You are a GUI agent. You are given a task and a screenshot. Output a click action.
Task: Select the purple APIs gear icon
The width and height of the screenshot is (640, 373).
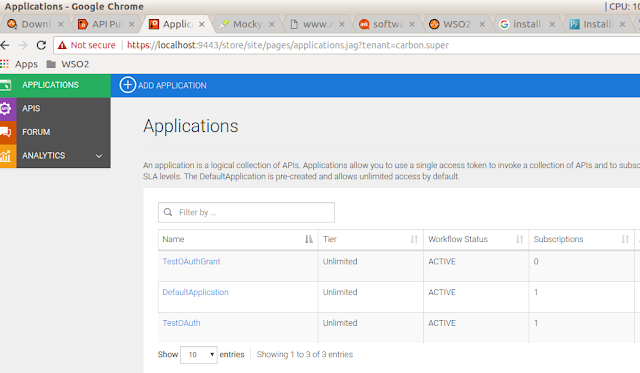5,109
